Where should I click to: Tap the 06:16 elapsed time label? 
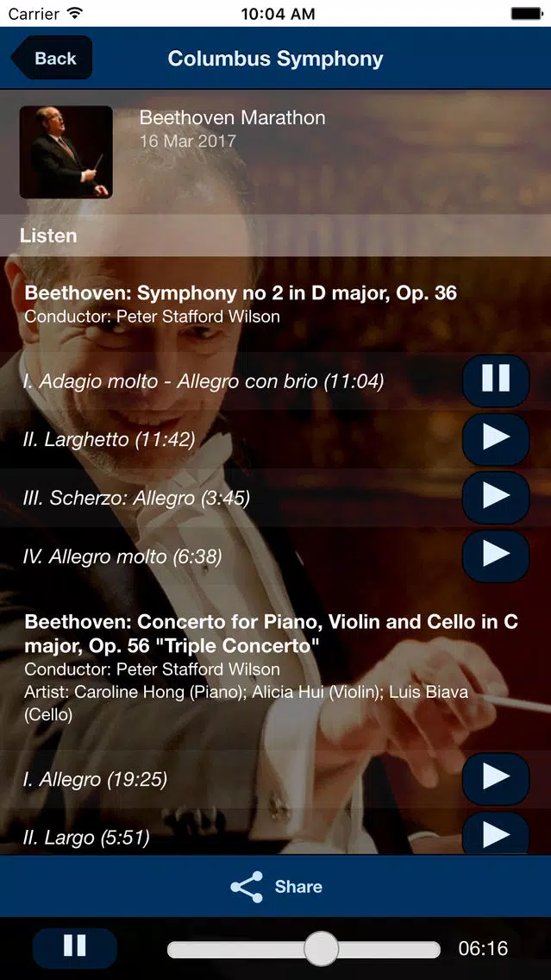point(483,949)
